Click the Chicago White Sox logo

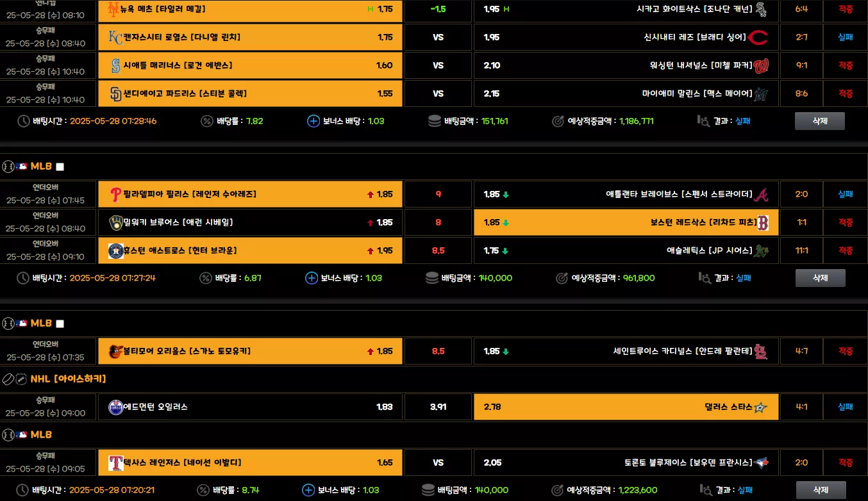(x=761, y=9)
